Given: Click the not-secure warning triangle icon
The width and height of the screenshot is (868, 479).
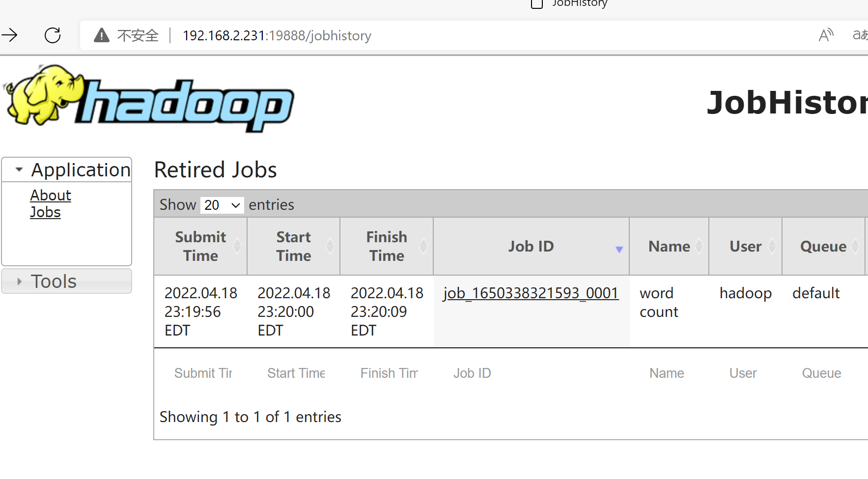Looking at the screenshot, I should [x=102, y=35].
